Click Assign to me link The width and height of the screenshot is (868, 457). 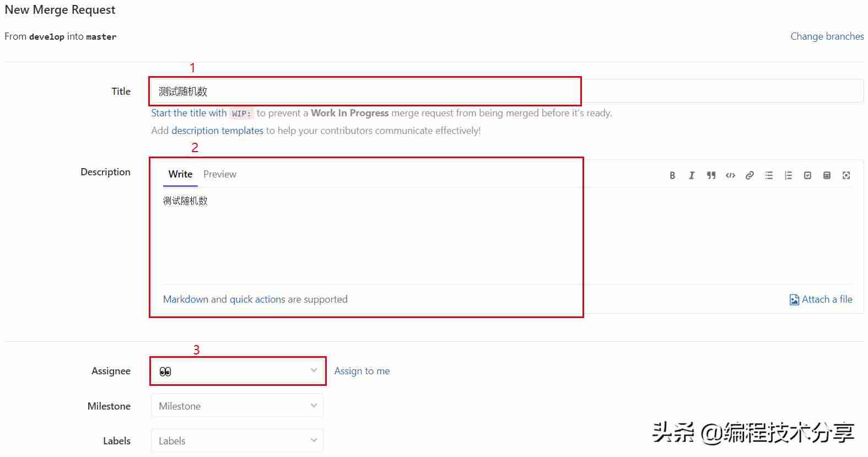(362, 371)
